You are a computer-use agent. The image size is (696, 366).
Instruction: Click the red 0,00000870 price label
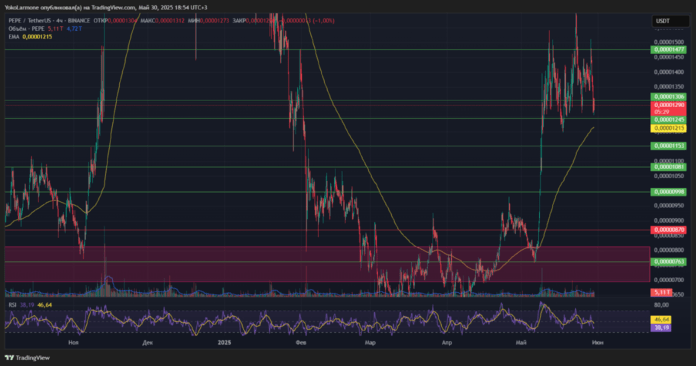668,230
